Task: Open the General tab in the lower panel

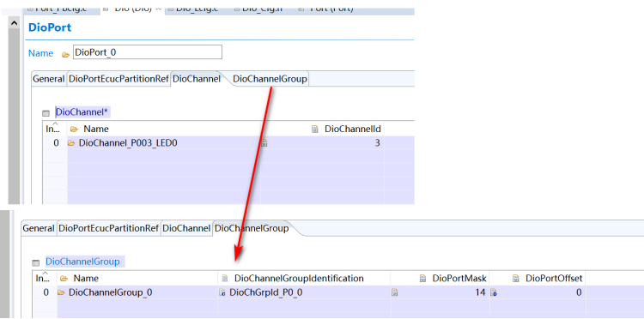Action: [39, 228]
